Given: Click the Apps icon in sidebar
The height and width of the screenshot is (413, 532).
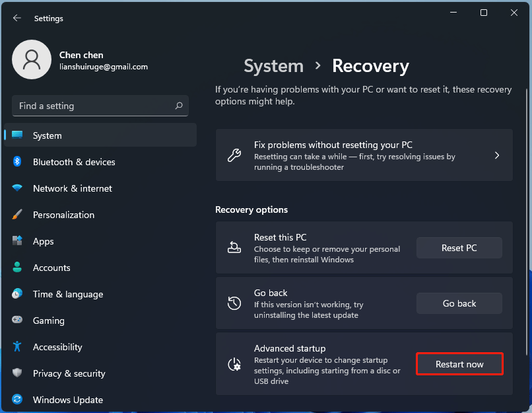Looking at the screenshot, I should (17, 241).
